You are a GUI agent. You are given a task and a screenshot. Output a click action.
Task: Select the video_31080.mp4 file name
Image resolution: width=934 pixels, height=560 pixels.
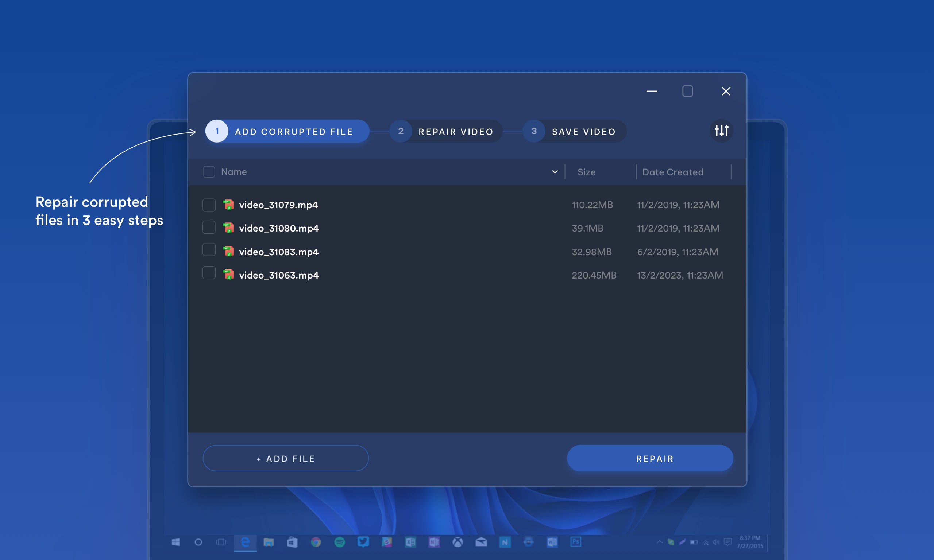[x=279, y=228]
